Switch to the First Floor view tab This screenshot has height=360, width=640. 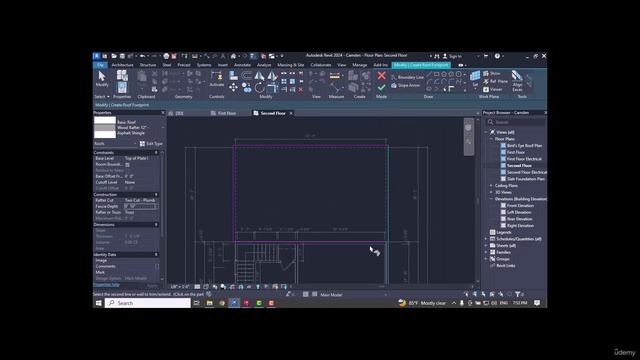(224, 113)
